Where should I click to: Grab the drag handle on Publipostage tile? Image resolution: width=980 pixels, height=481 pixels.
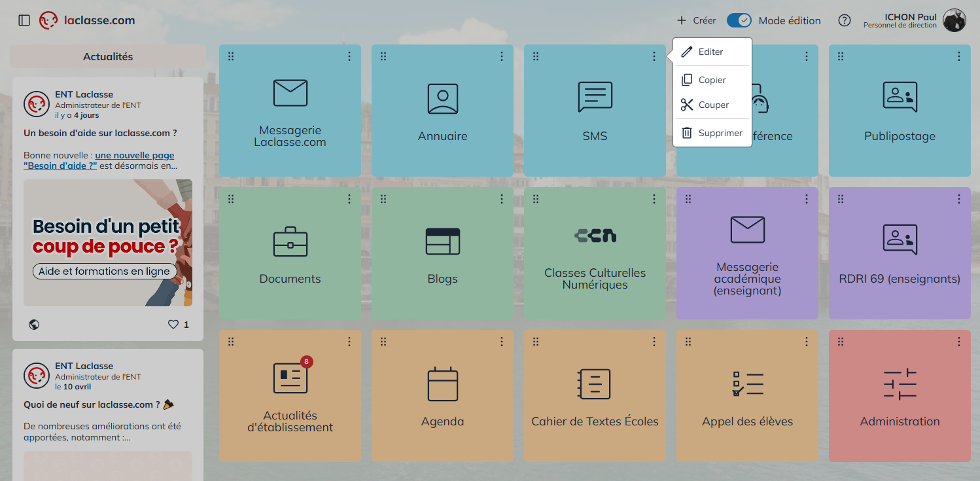(841, 56)
